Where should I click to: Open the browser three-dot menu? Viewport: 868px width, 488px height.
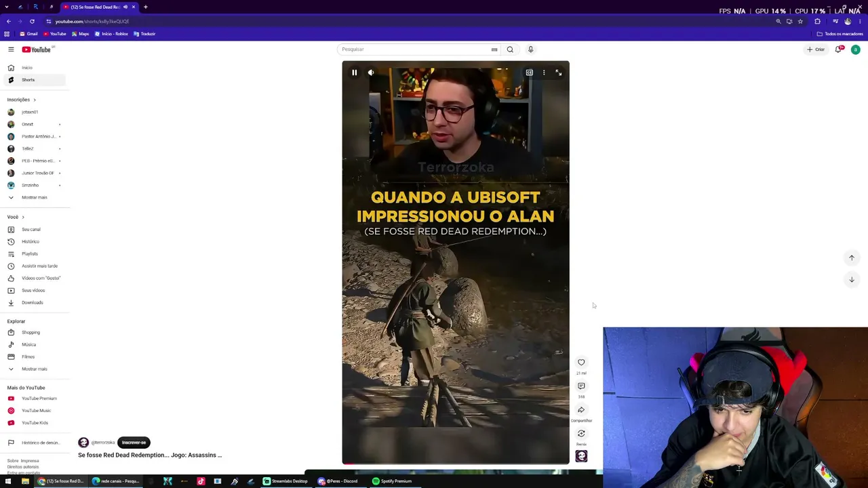tap(860, 22)
